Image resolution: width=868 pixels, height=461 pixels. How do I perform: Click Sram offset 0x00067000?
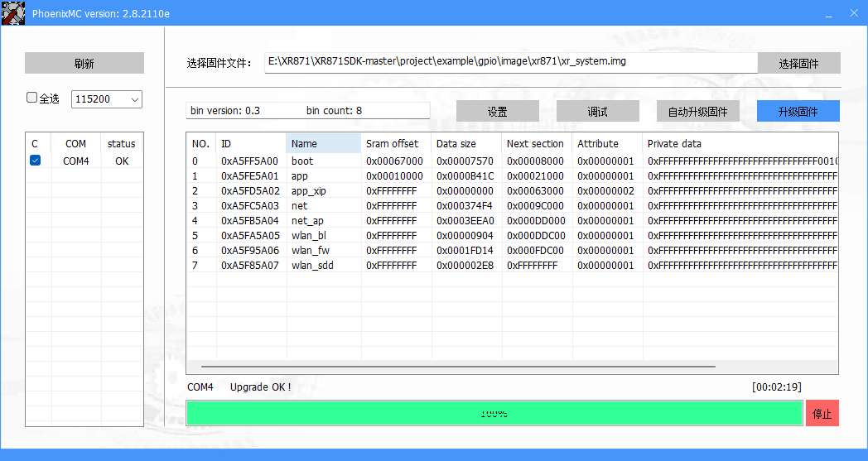point(394,161)
